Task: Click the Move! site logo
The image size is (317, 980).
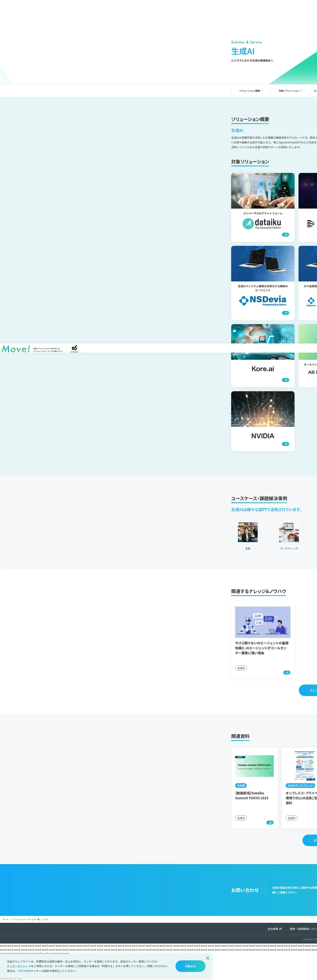Action: 16,349
